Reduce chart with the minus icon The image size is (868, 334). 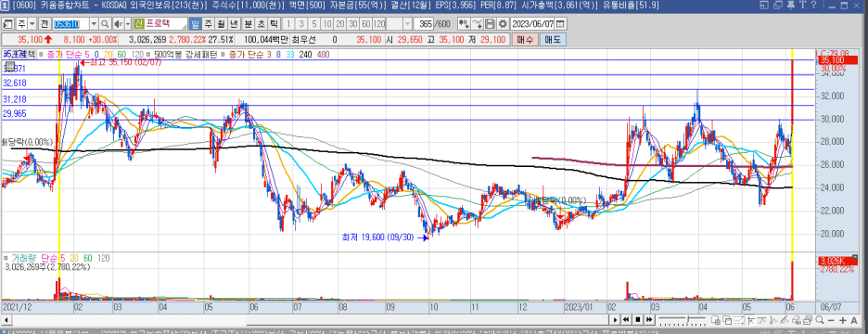tap(831, 320)
